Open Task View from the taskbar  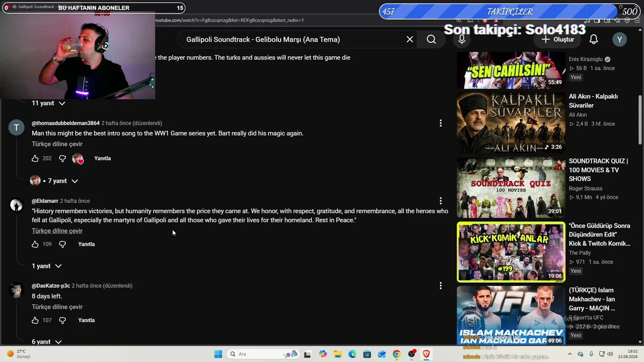(307, 354)
